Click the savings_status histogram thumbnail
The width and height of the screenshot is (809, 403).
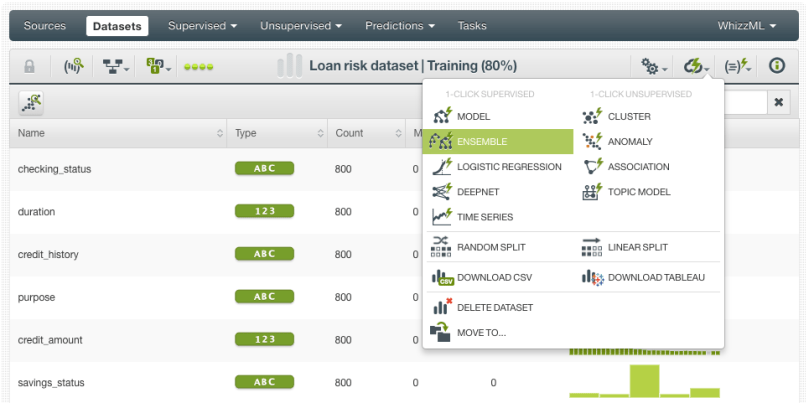(x=644, y=380)
